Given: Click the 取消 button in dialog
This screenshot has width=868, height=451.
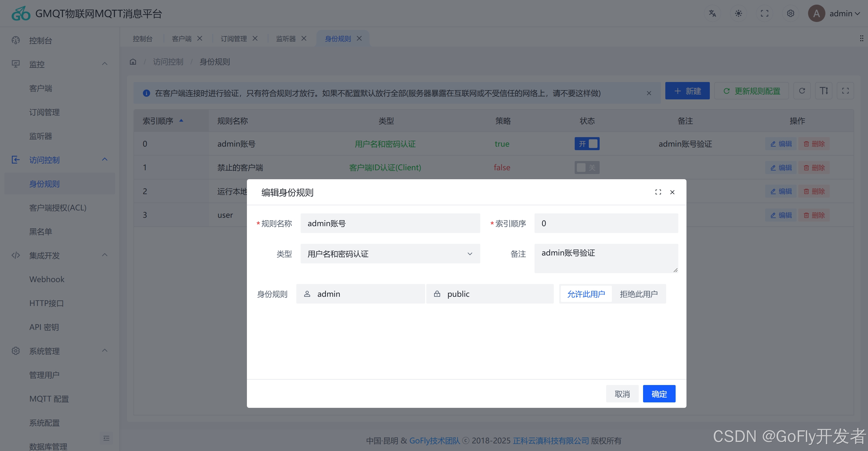Looking at the screenshot, I should pos(622,394).
